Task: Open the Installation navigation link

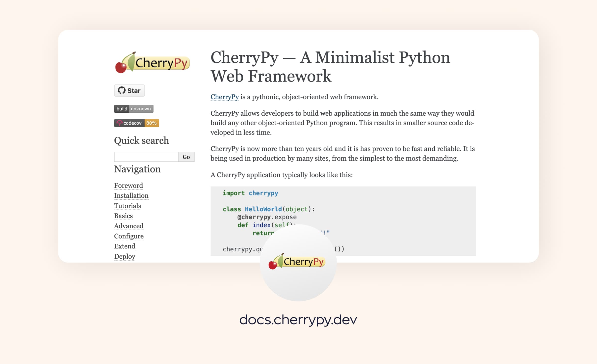Action: (x=131, y=196)
